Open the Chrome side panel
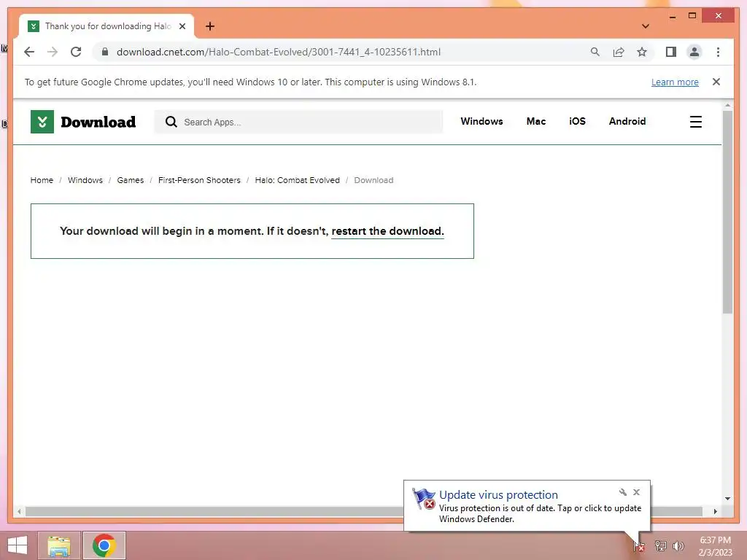747x560 pixels. point(671,52)
